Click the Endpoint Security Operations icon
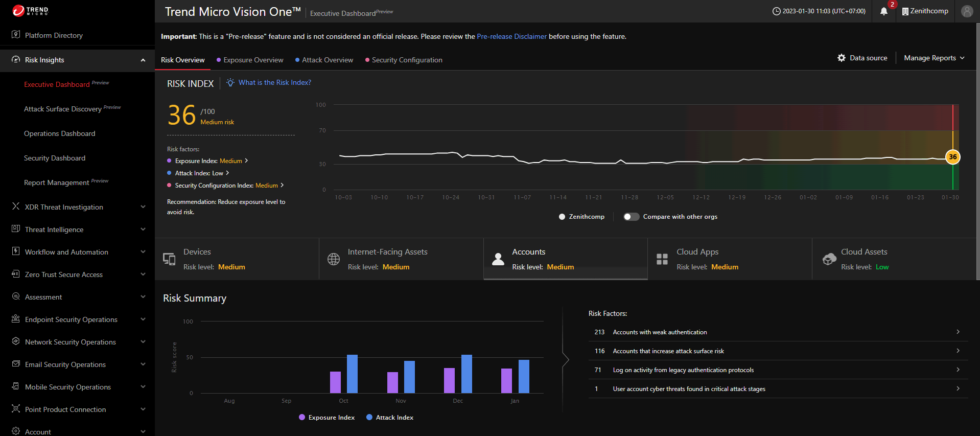This screenshot has width=980, height=436. [16, 319]
